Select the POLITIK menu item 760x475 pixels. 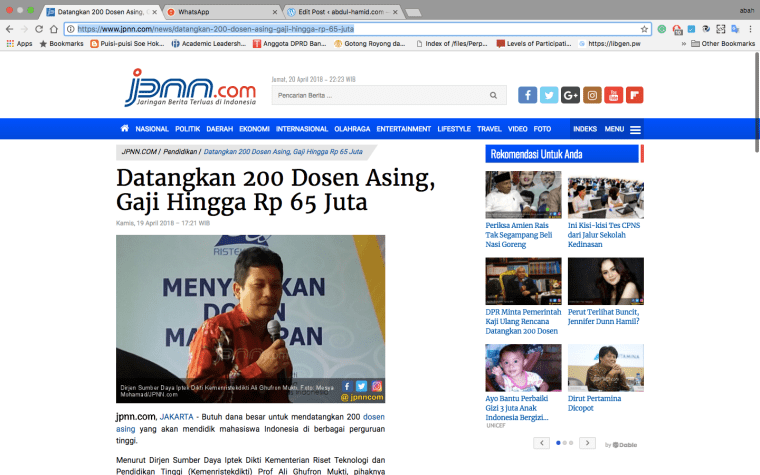[187, 129]
